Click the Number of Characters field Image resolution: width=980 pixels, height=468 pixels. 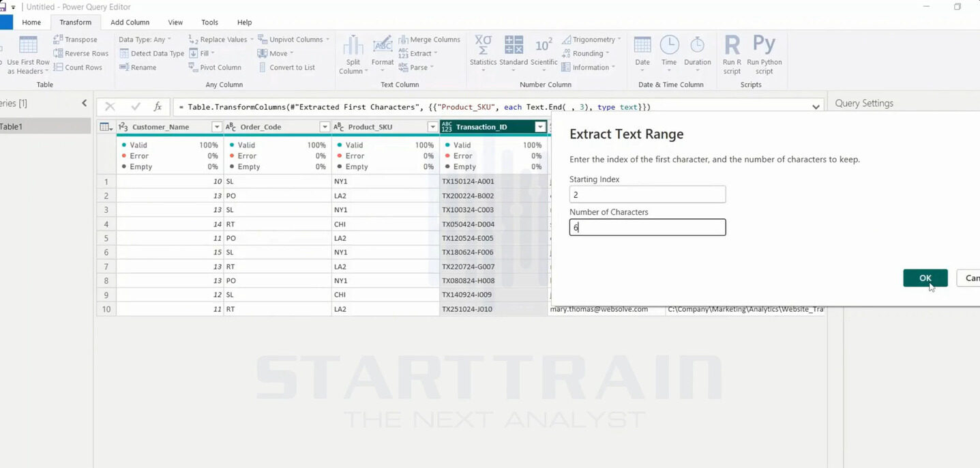pos(647,227)
